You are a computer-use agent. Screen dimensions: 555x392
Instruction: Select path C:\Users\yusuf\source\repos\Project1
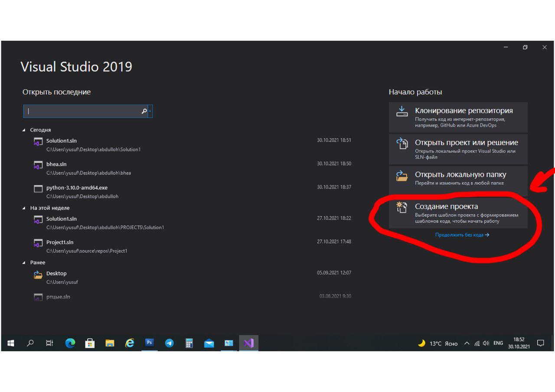pyautogui.click(x=87, y=251)
